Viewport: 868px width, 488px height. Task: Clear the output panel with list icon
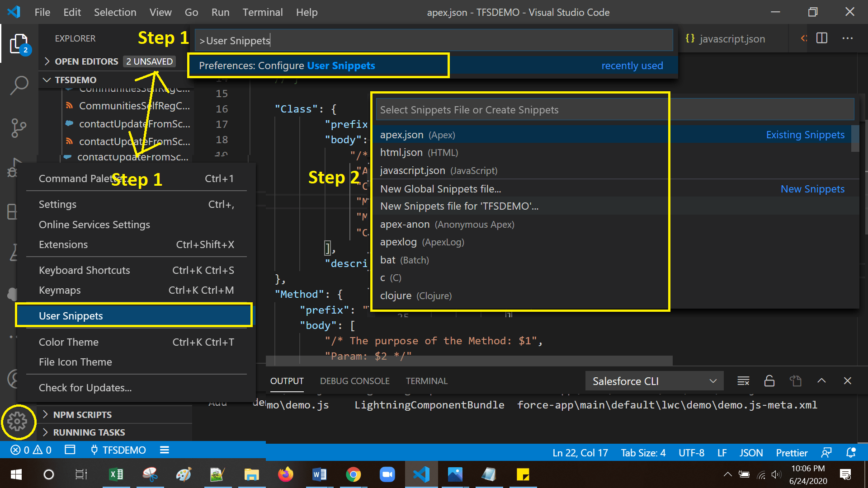pos(743,381)
